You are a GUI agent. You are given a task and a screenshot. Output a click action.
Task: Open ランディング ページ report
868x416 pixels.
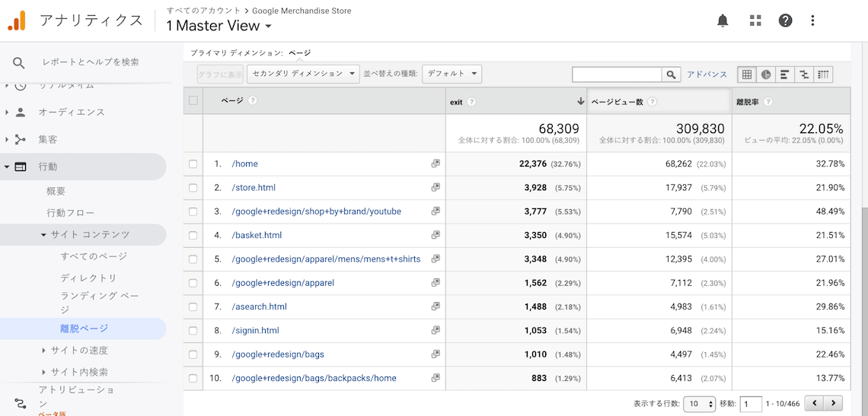coord(99,303)
